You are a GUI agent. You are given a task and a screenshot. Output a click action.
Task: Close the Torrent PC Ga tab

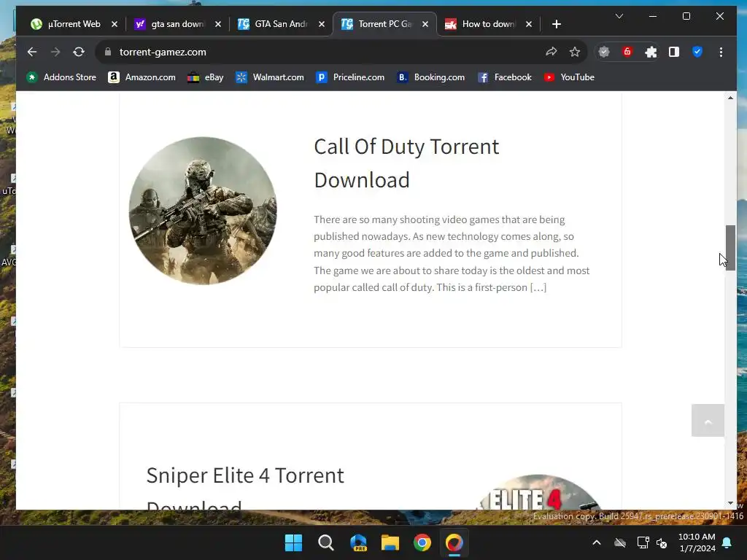click(x=425, y=24)
